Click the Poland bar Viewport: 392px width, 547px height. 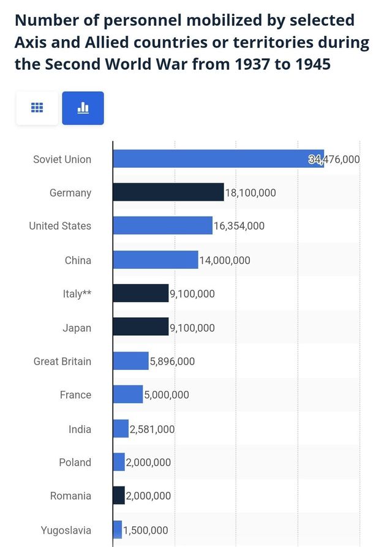click(x=119, y=462)
